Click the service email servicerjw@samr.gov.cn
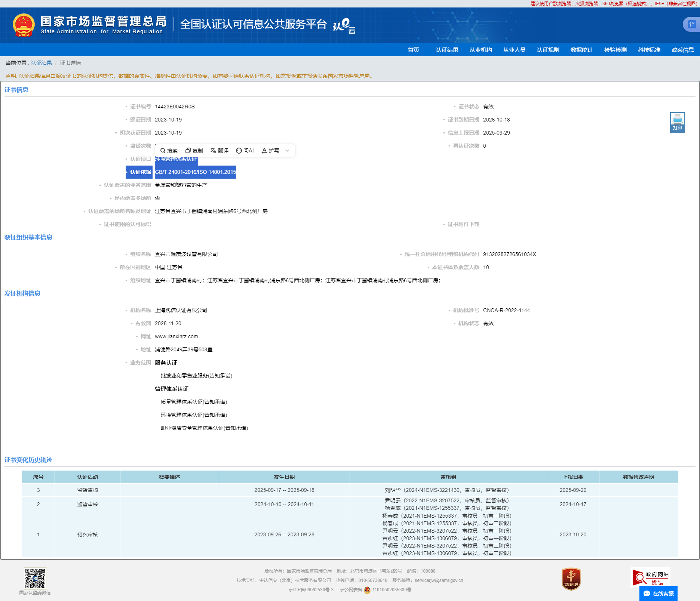This screenshot has height=601, width=700. tap(439, 580)
